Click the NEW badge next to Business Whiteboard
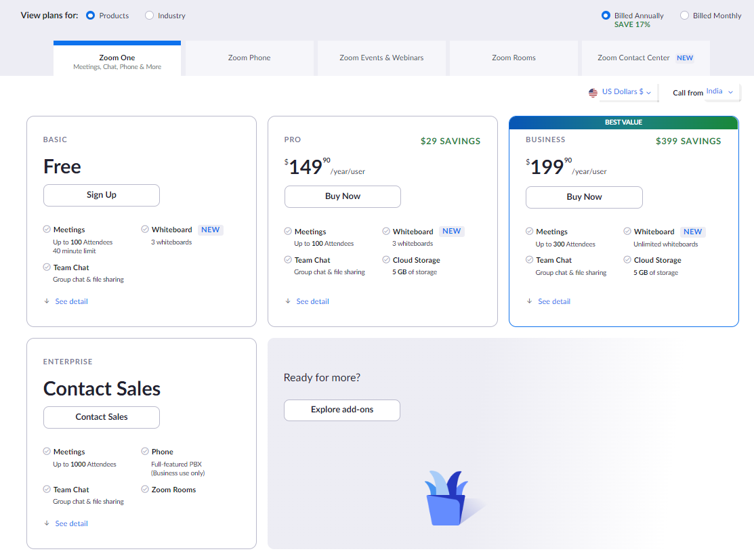The image size is (754, 560). coord(692,232)
